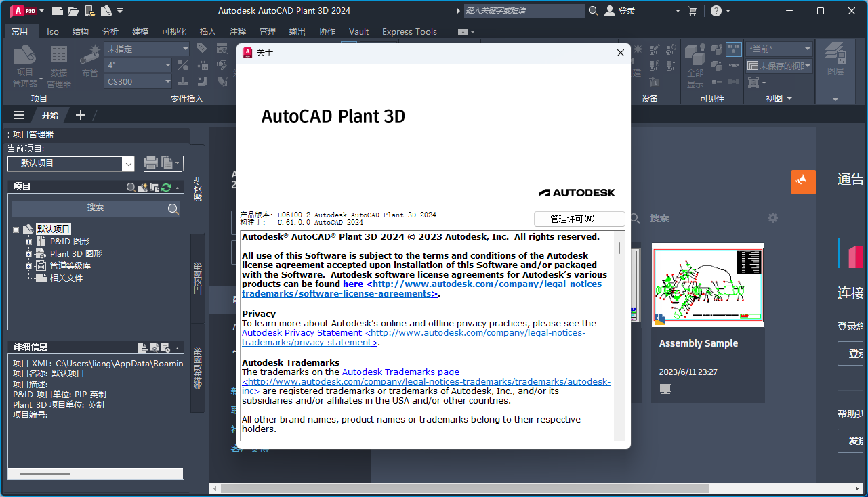This screenshot has width=868, height=497.
Task: Click the Open folder icon in quick access toolbar
Action: (73, 11)
